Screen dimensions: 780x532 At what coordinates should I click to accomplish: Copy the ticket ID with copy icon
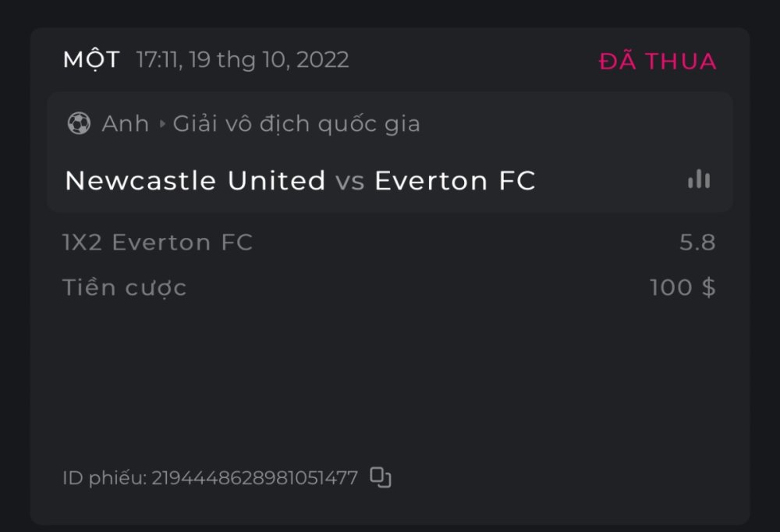[381, 477]
